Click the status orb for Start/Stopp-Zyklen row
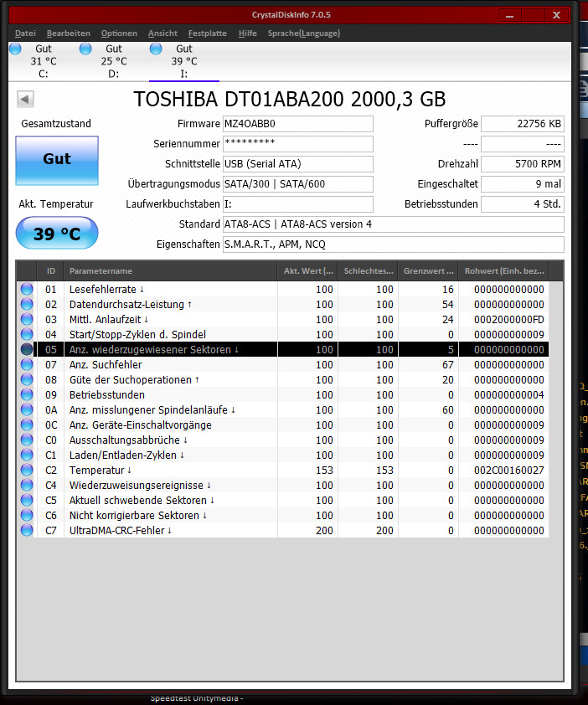Screen dimensions: 588x705 point(27,335)
